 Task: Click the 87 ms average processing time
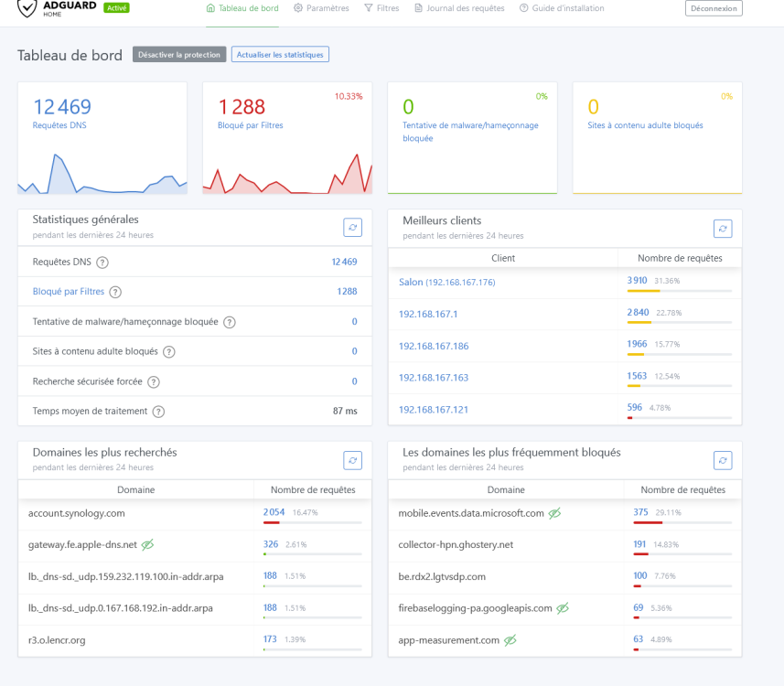click(345, 411)
